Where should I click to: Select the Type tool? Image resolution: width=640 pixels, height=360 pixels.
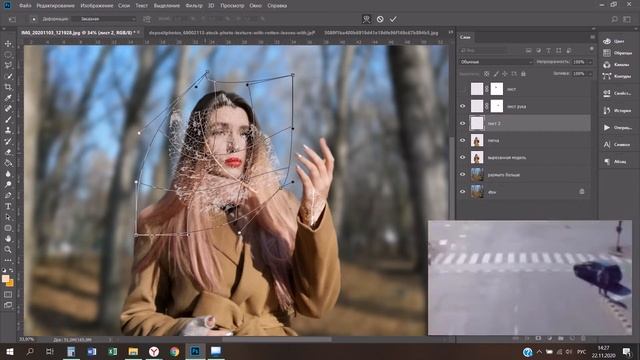8,206
